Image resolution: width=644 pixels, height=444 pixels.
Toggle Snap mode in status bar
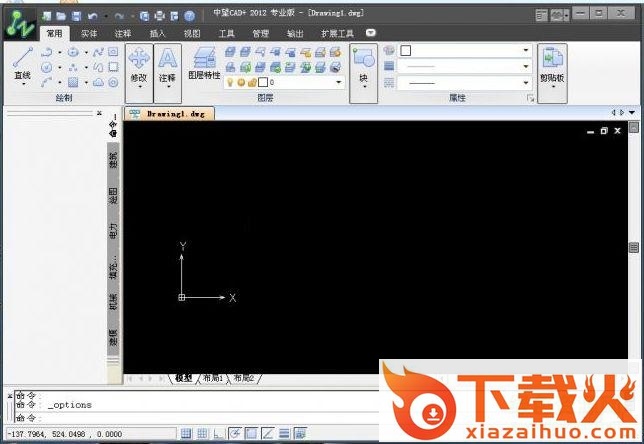pyautogui.click(x=186, y=433)
